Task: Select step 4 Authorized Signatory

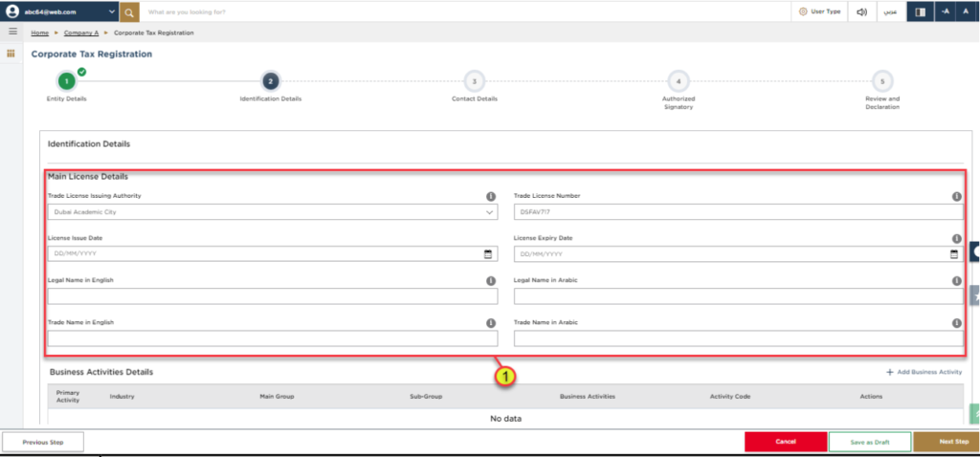Action: tap(679, 81)
